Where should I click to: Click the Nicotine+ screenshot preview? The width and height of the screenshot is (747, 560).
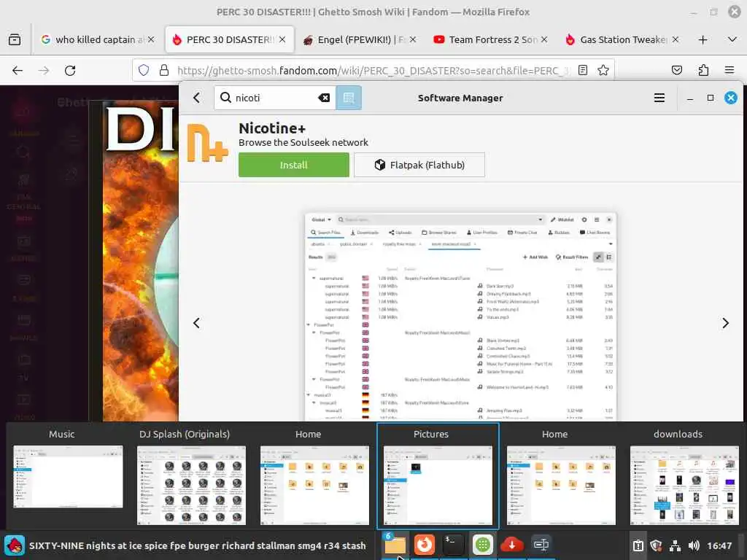(x=460, y=316)
